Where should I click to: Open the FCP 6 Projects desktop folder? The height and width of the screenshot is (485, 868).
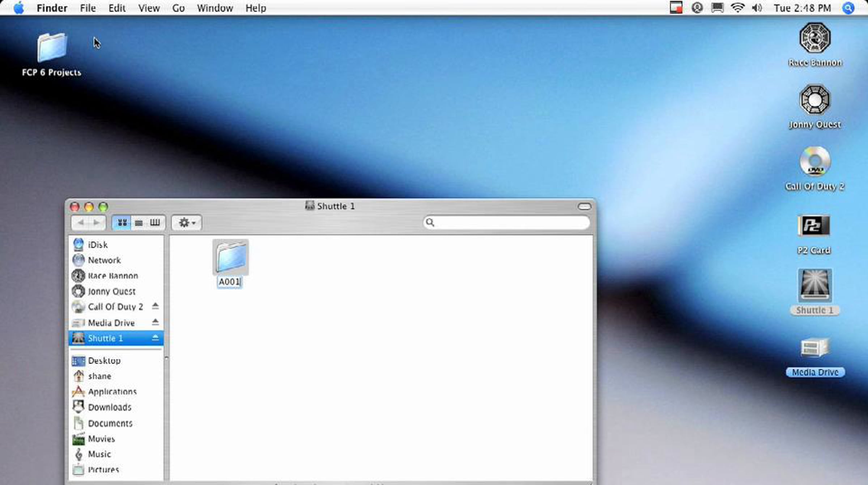pyautogui.click(x=52, y=47)
